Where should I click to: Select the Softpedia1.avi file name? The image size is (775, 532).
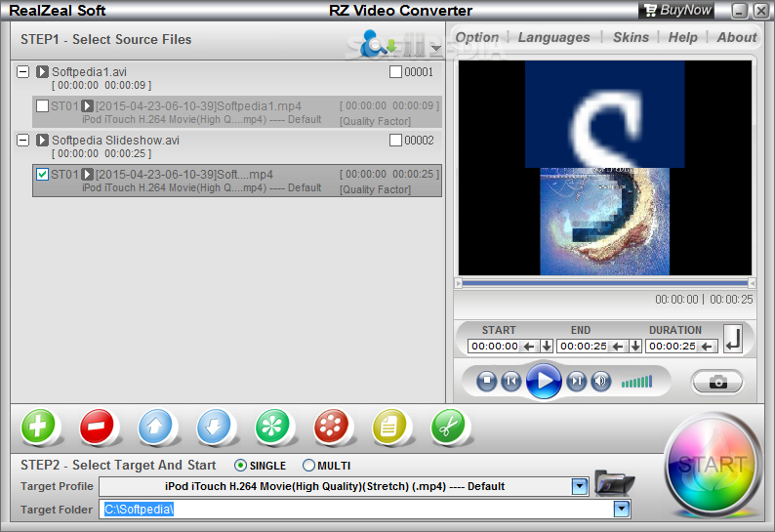point(90,71)
